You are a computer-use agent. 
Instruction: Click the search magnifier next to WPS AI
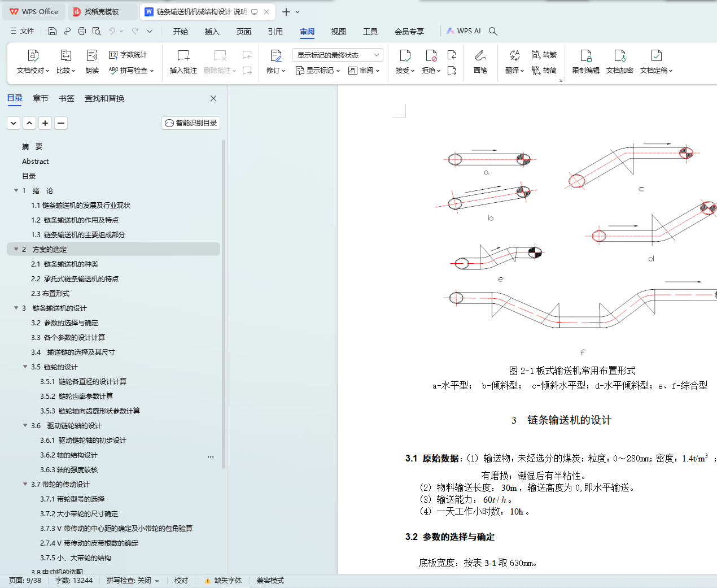(x=493, y=31)
